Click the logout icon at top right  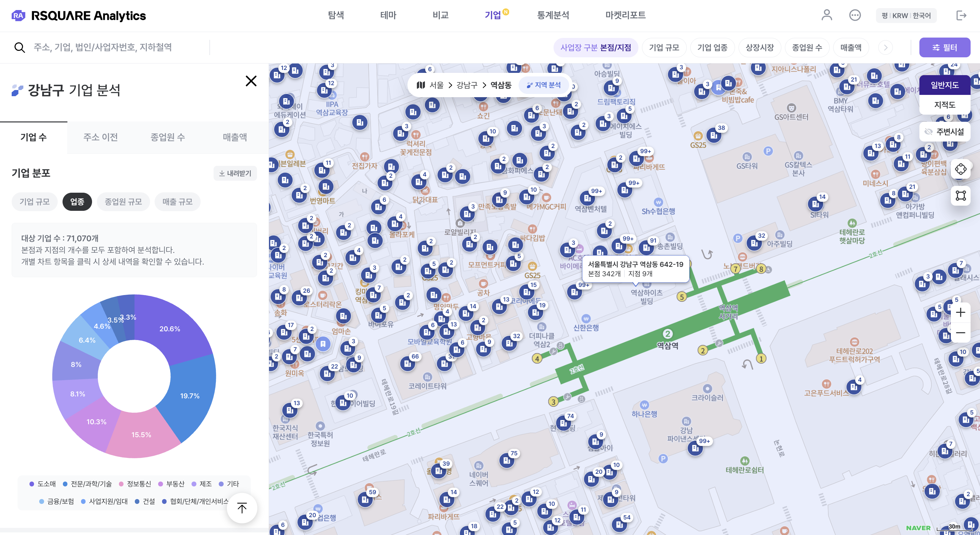961,15
